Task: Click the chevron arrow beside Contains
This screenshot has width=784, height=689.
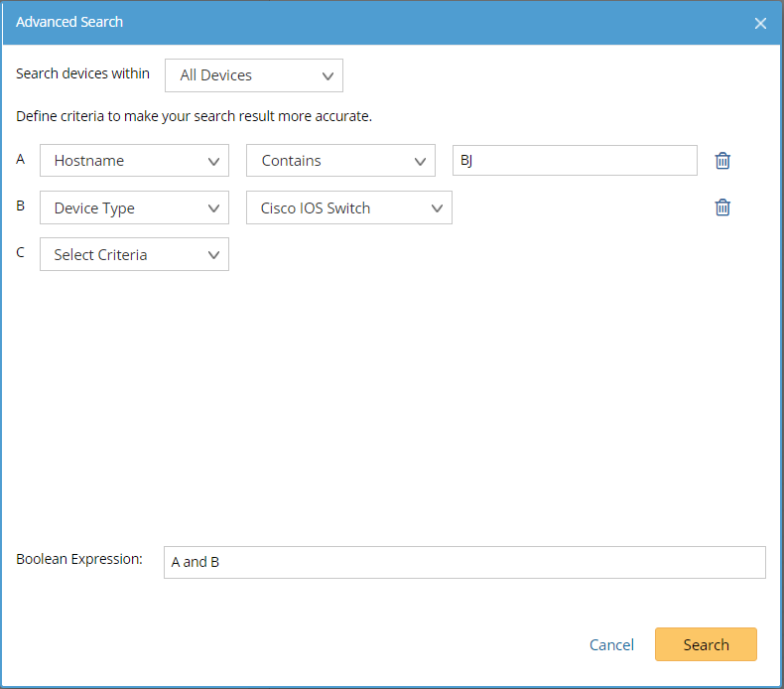Action: point(420,161)
